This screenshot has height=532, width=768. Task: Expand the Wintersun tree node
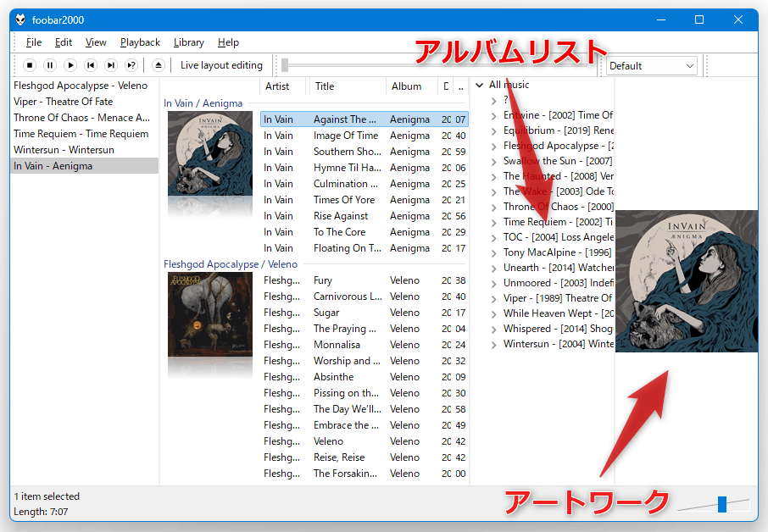click(x=493, y=344)
